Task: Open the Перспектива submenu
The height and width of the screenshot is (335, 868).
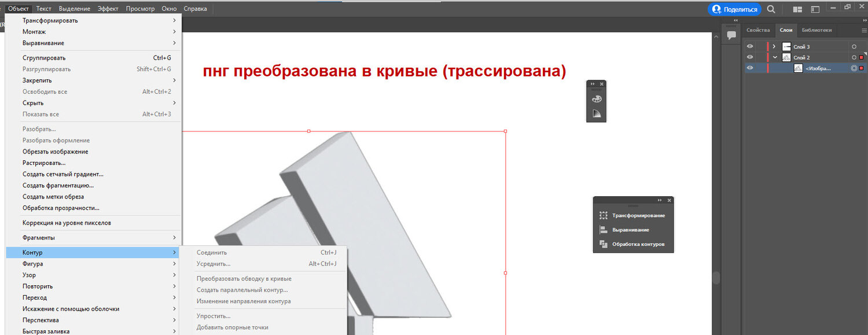Action: [93, 320]
